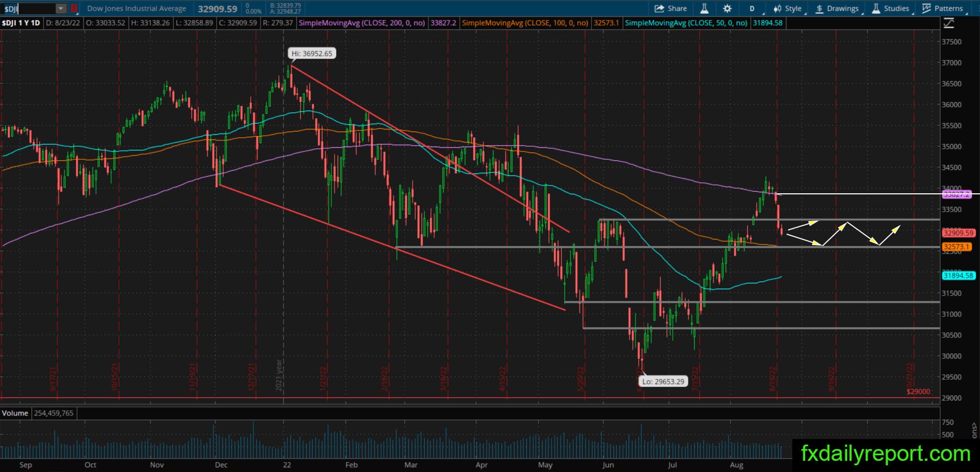This screenshot has width=980, height=472.
Task: Select the 50-period SimpleMovingAvg study label
Action: click(686, 23)
